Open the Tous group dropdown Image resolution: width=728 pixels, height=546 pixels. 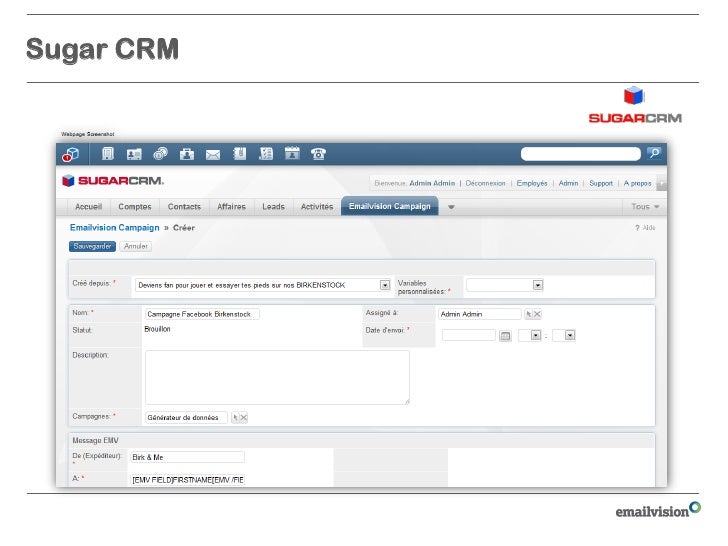[x=645, y=207]
